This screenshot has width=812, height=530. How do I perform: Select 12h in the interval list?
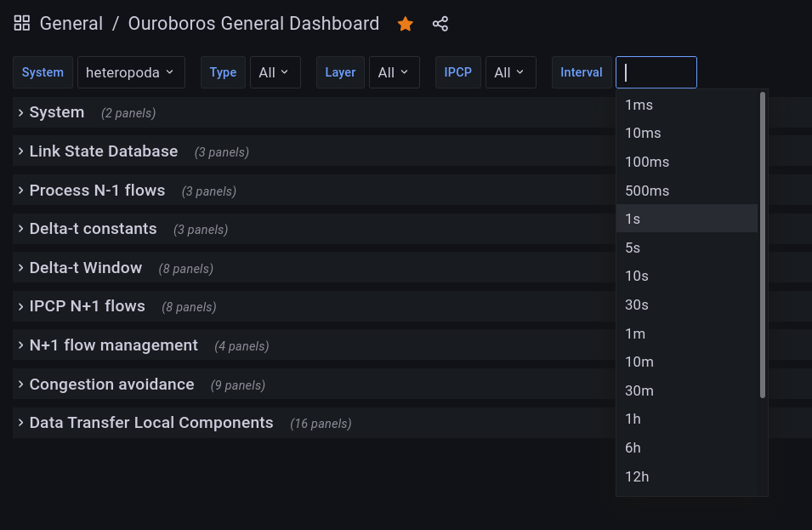pyautogui.click(x=637, y=476)
